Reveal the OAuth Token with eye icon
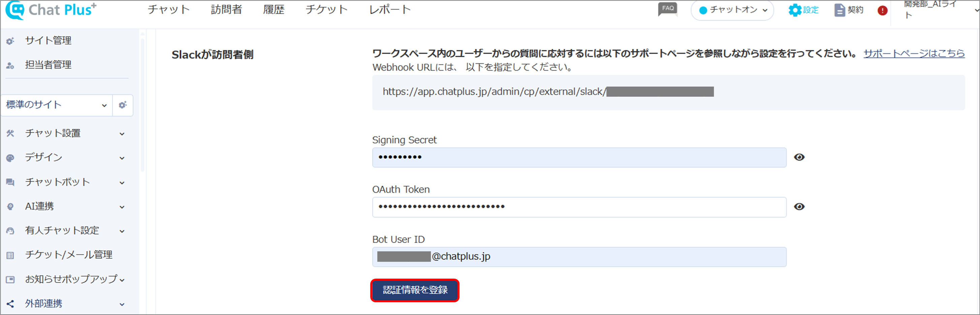 [x=799, y=207]
